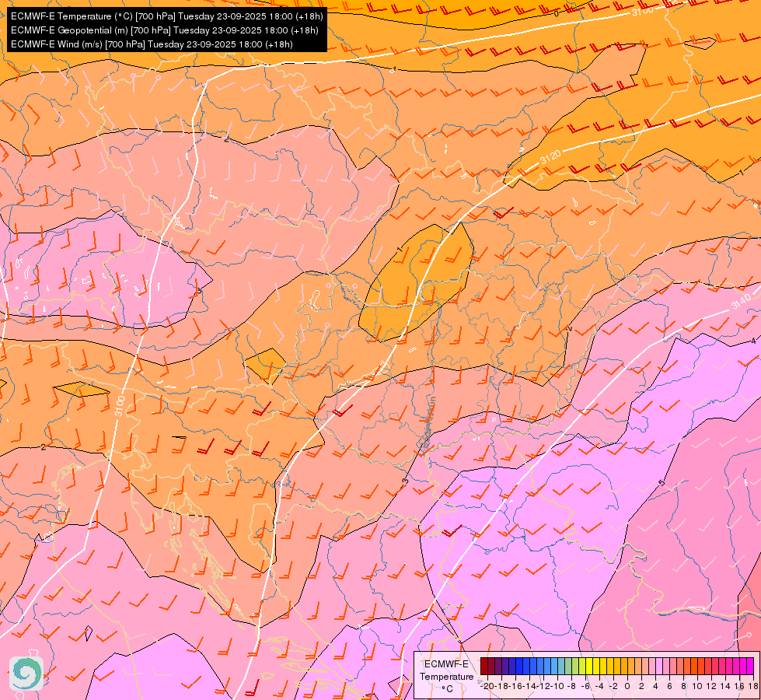Viewport: 761px width, 700px height.
Task: Click the ECMWF-E Geopotential 700 hPa title line
Action: pos(165,30)
